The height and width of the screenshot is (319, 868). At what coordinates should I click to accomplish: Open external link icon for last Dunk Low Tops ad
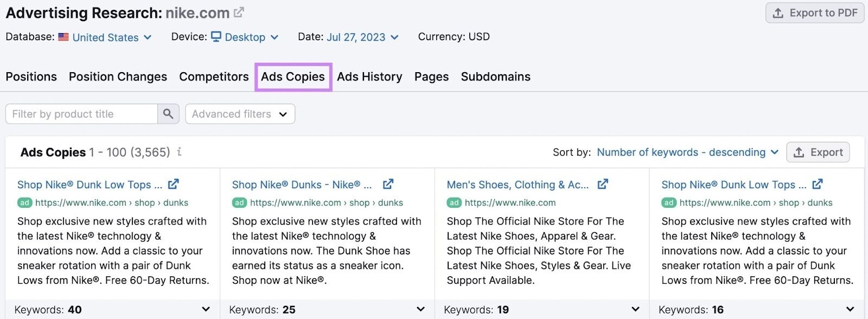818,184
